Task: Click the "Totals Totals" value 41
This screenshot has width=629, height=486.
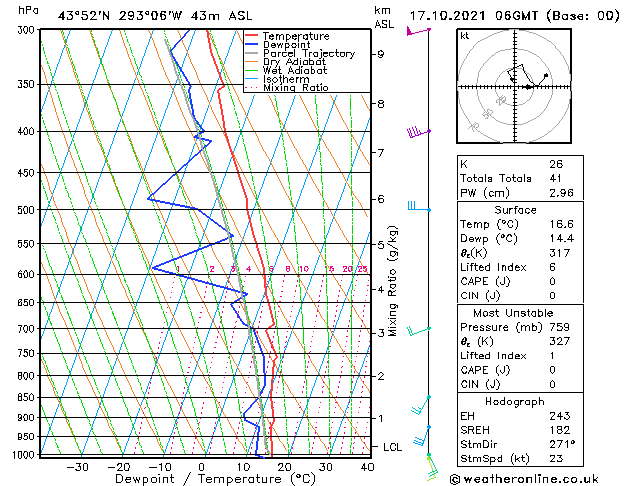Action: tap(555, 178)
